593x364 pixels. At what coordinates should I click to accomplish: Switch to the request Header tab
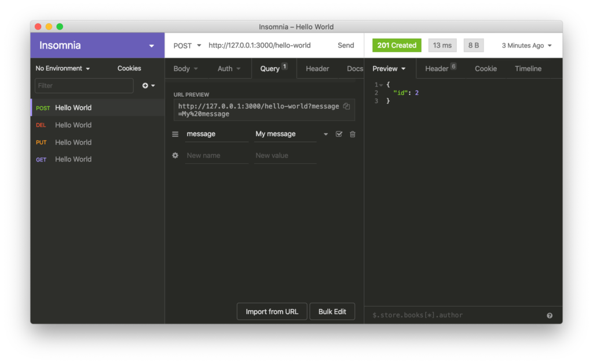pos(317,69)
